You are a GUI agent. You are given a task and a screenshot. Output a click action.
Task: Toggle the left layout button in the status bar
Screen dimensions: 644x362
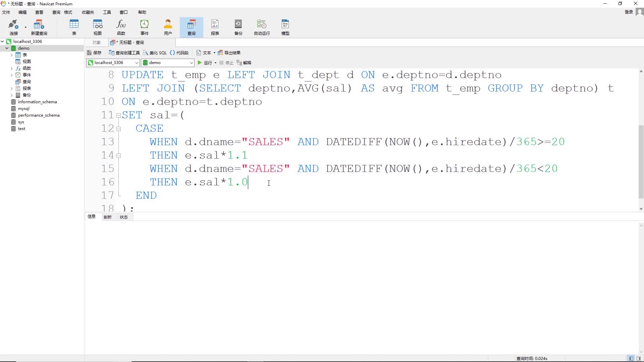[x=631, y=358]
